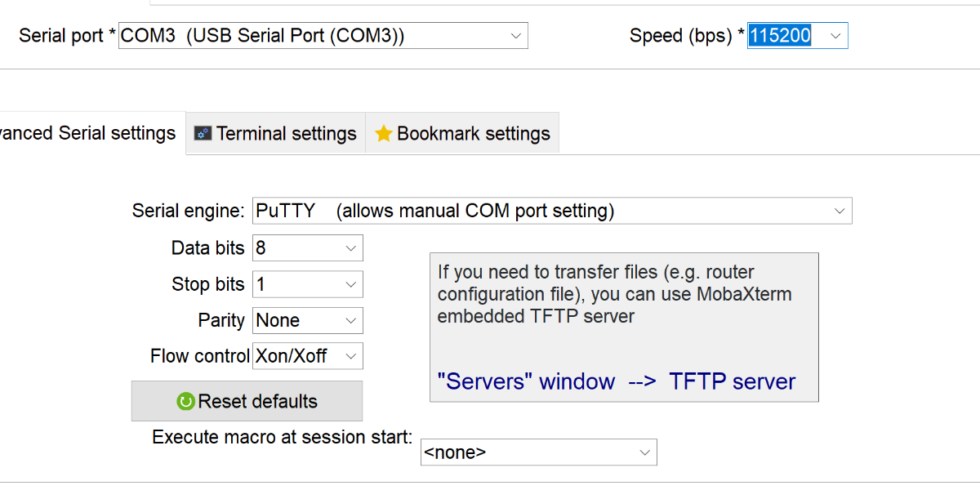The image size is (980, 499).
Task: Click the highlighted 115200 speed field
Action: (x=780, y=36)
